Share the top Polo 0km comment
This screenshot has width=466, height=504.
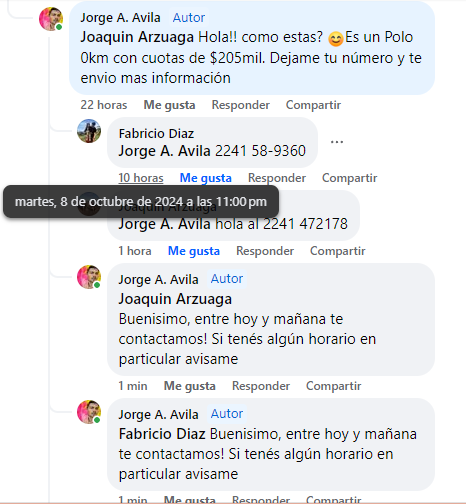pyautogui.click(x=313, y=105)
